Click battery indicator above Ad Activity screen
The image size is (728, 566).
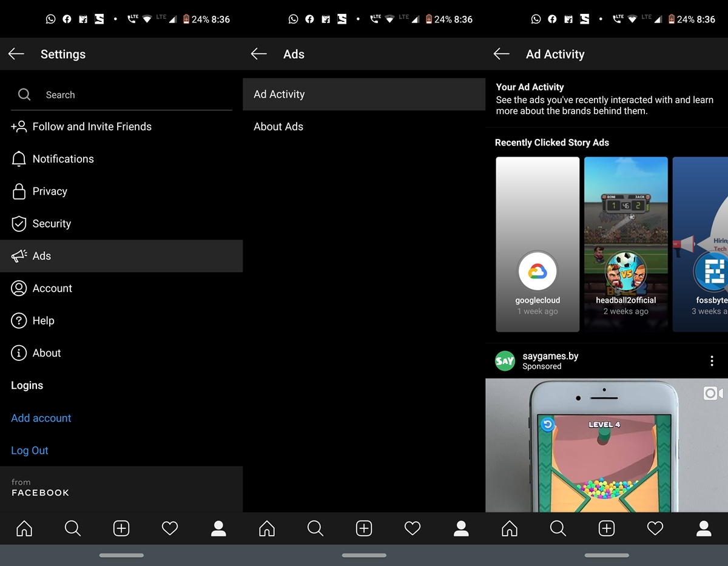point(672,19)
